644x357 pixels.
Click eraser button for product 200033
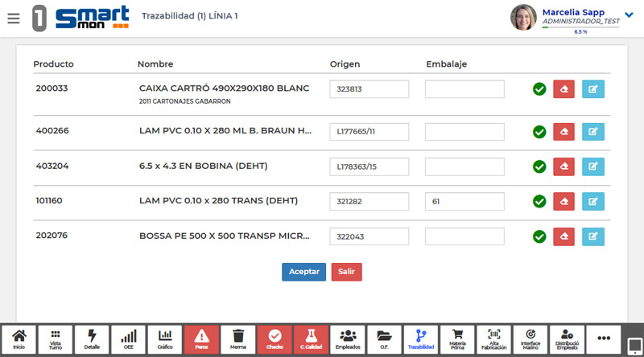pos(563,89)
